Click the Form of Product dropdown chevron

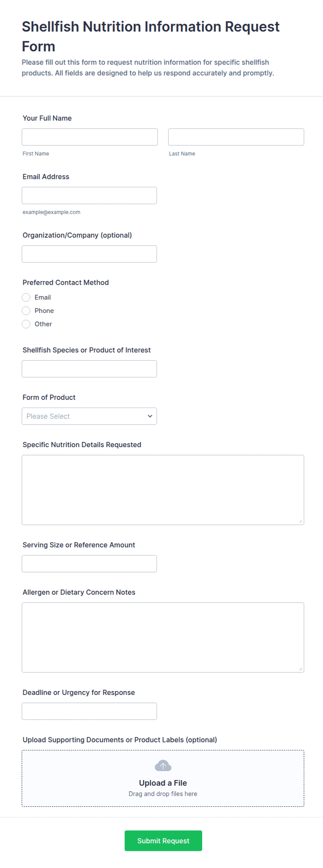click(x=150, y=416)
